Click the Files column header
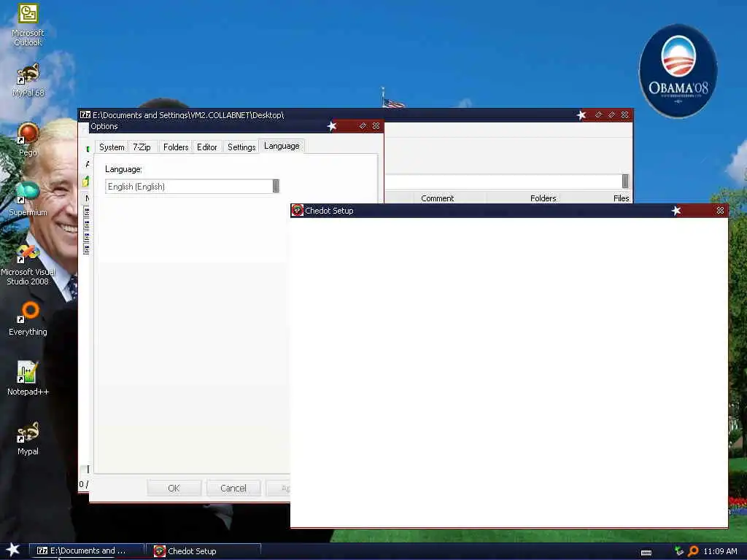The height and width of the screenshot is (560, 747). pos(621,198)
